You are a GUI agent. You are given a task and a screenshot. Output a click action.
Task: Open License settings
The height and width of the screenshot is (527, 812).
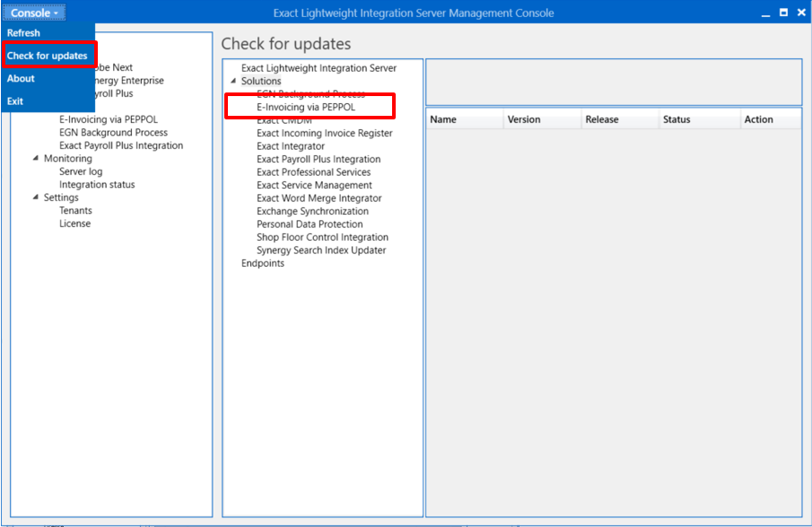point(74,224)
